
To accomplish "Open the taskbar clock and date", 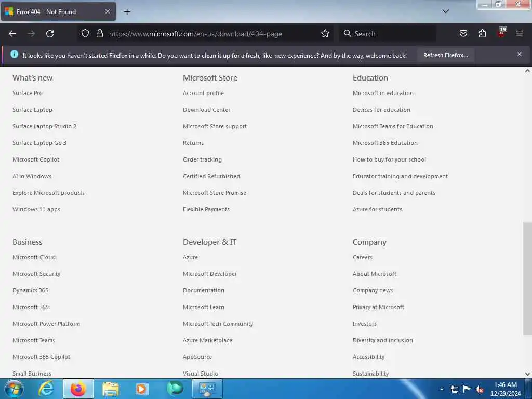I will click(x=505, y=389).
